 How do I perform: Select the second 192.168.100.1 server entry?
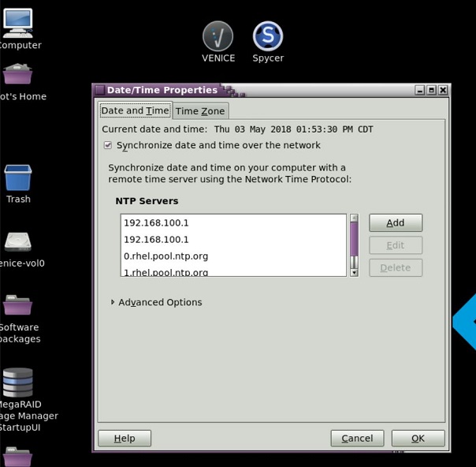[233, 240]
